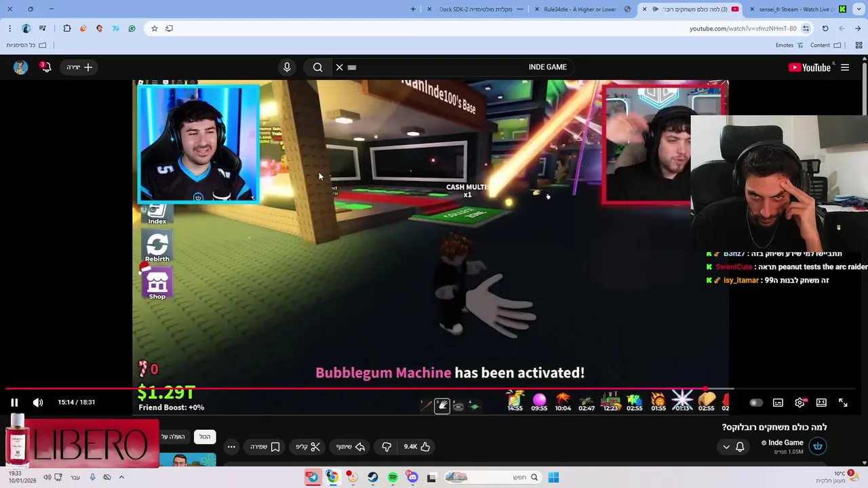Toggle the tray microphone icon
This screenshot has height=488, width=868.
tap(92, 477)
